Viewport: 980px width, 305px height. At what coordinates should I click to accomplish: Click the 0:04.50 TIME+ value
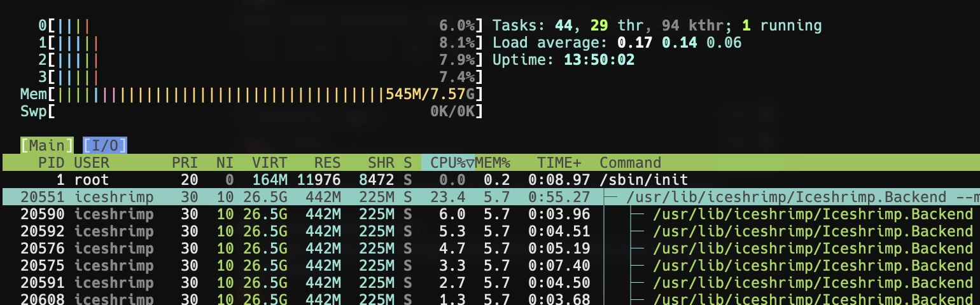[x=559, y=283]
